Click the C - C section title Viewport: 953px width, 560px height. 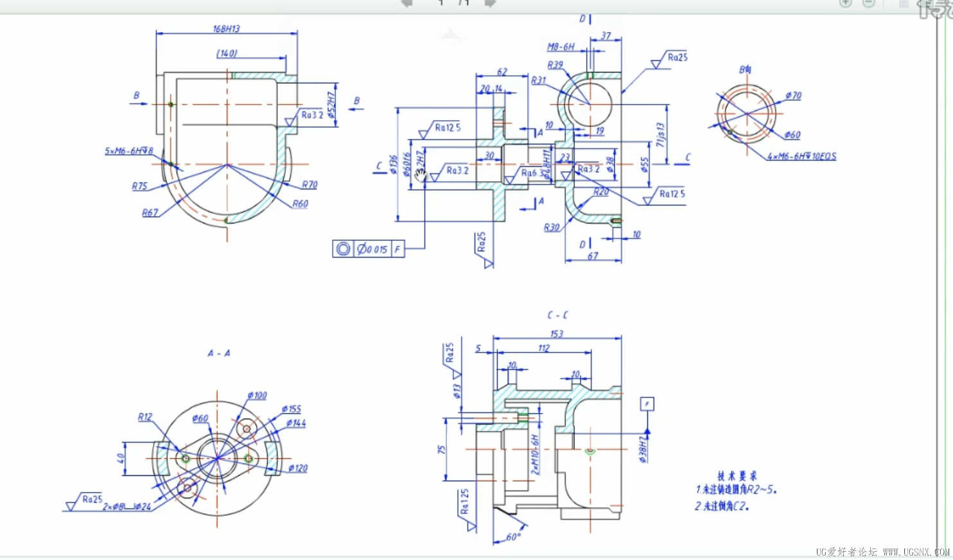click(x=557, y=315)
